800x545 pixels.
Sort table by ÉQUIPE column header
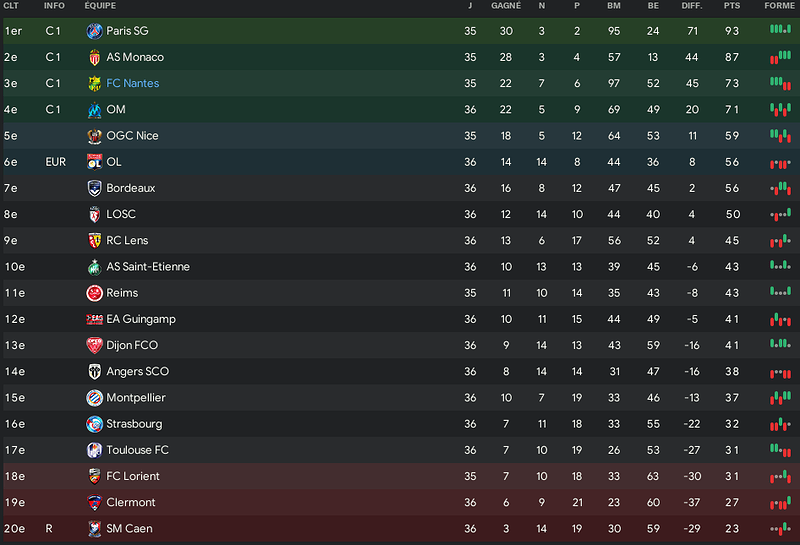(x=100, y=6)
